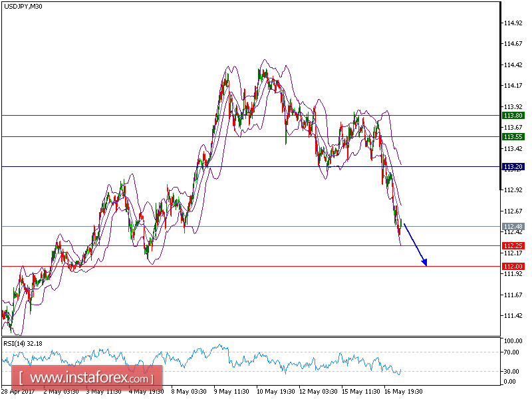Select the black resistance line at 113.80
This screenshot has height=399, width=532.
pos(133,115)
